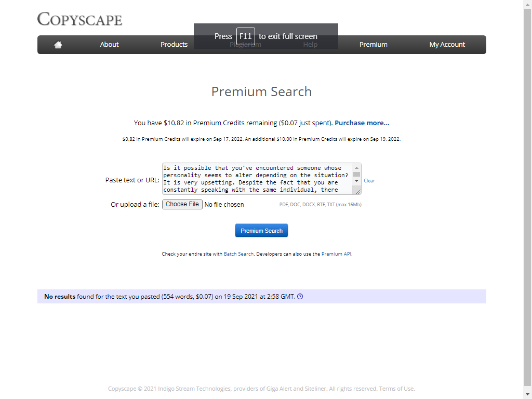The height and width of the screenshot is (399, 532).
Task: Click inside the paste text or URL box
Action: (258, 179)
